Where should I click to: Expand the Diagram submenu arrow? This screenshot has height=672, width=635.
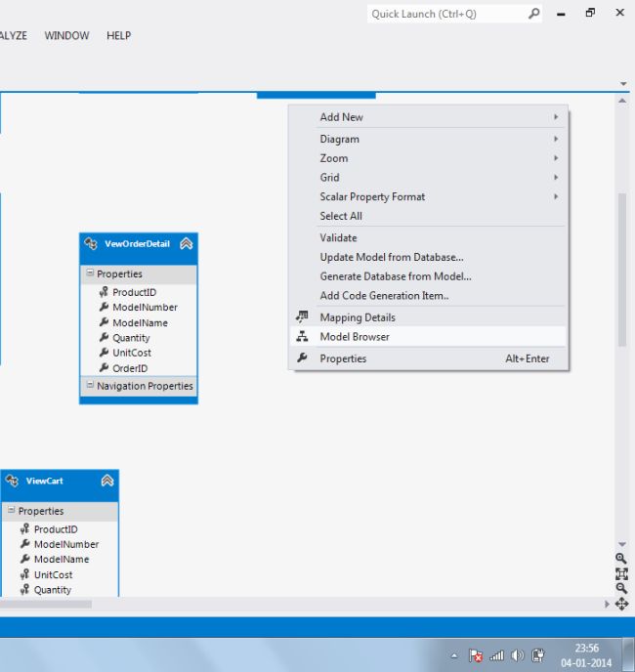[556, 139]
